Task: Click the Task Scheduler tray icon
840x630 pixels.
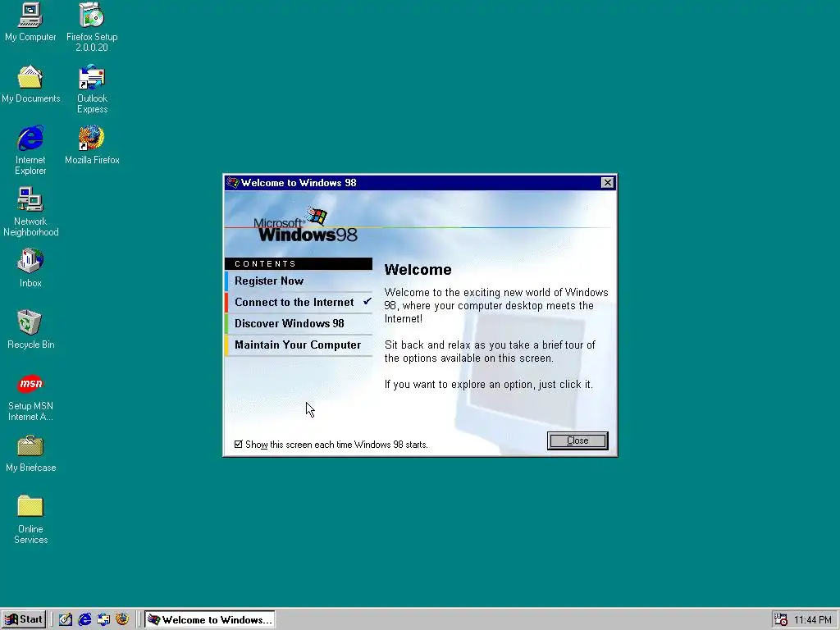Action: pyautogui.click(x=781, y=620)
